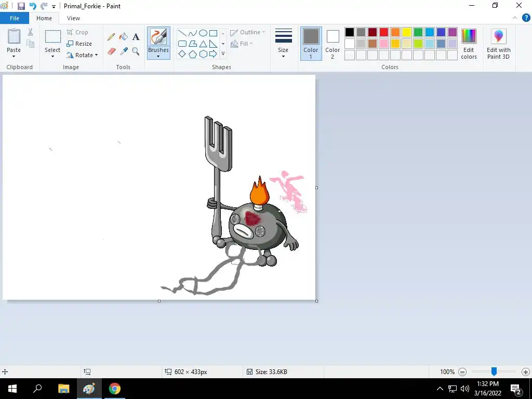Viewport: 532px width, 399px height.
Task: Pick the red color swatch
Action: click(384, 32)
